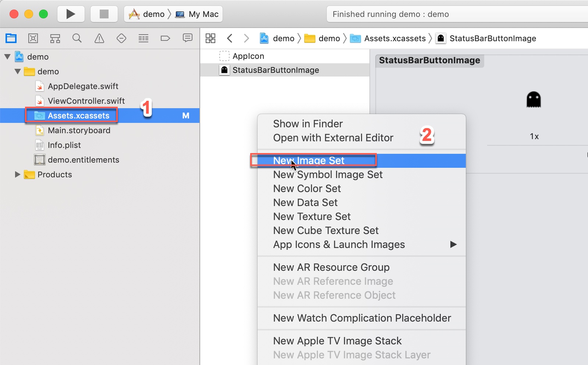Image resolution: width=588 pixels, height=365 pixels.
Task: Open the Debug navigator icon
Action: (144, 38)
